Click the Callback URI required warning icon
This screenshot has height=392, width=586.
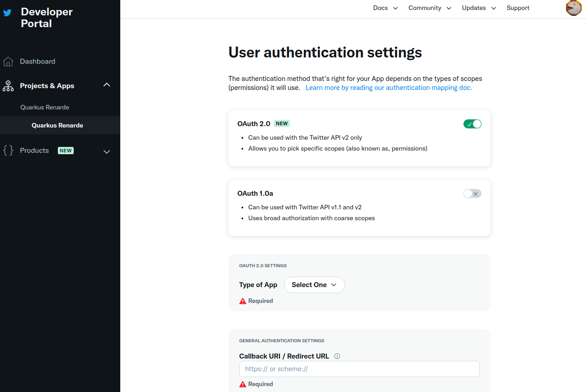click(x=243, y=384)
